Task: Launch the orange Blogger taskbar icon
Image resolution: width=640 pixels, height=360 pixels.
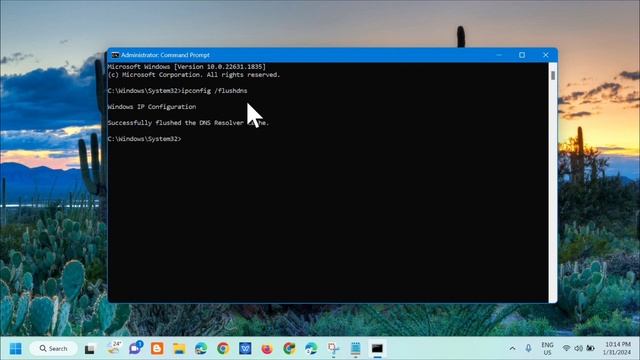Action: click(157, 349)
